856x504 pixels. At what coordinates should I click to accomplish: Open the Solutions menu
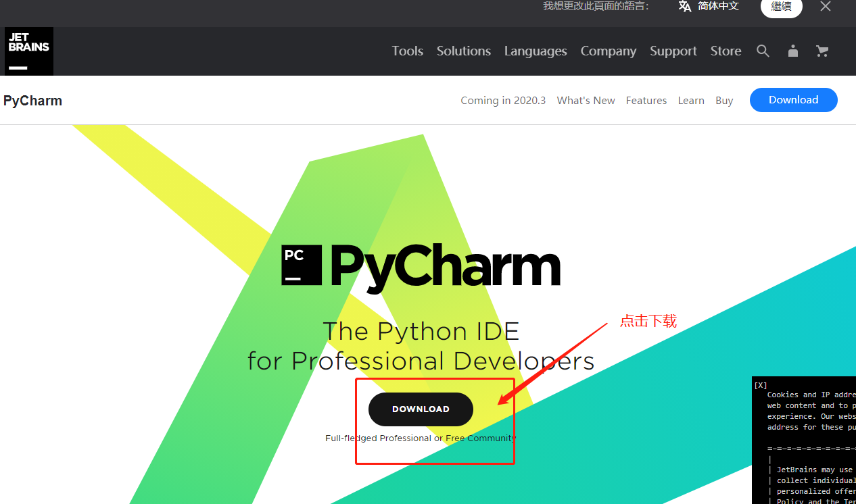point(464,51)
